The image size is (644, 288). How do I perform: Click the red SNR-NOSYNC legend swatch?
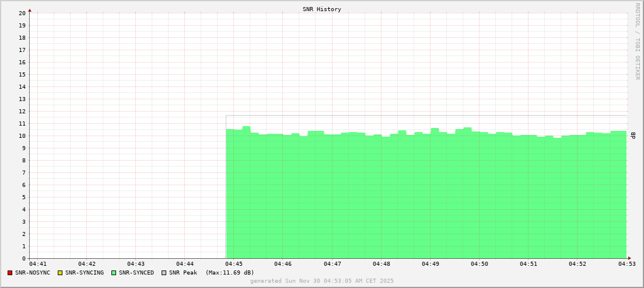pos(10,273)
